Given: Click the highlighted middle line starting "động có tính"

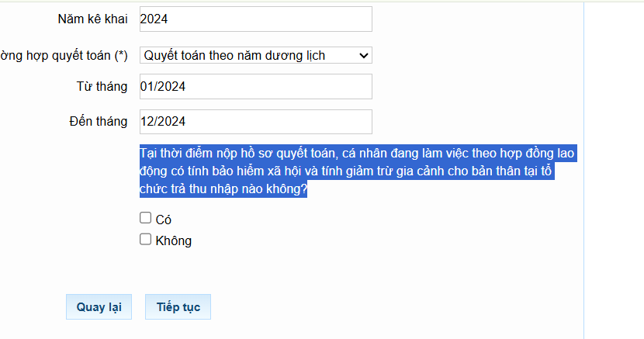Looking at the screenshot, I should [347, 171].
